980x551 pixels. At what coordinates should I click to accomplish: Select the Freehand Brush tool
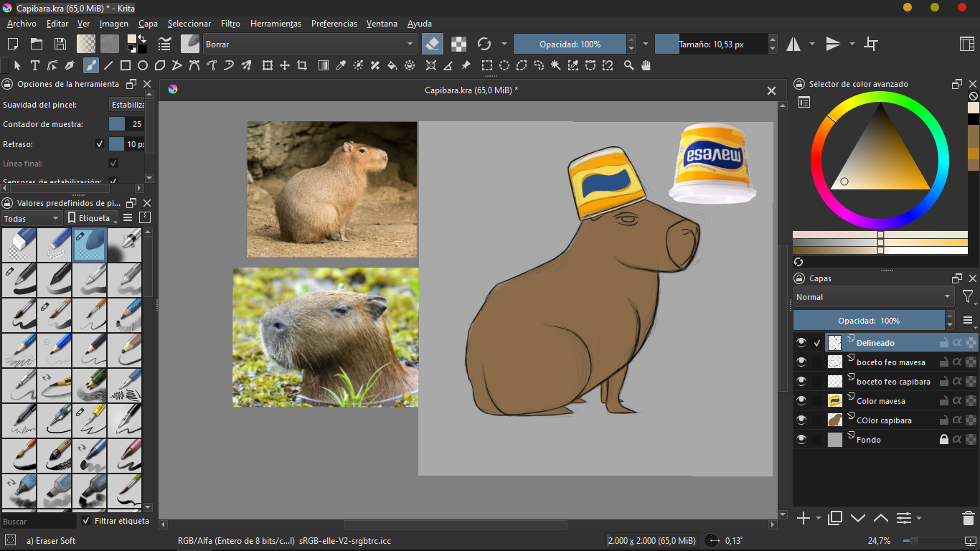click(90, 65)
